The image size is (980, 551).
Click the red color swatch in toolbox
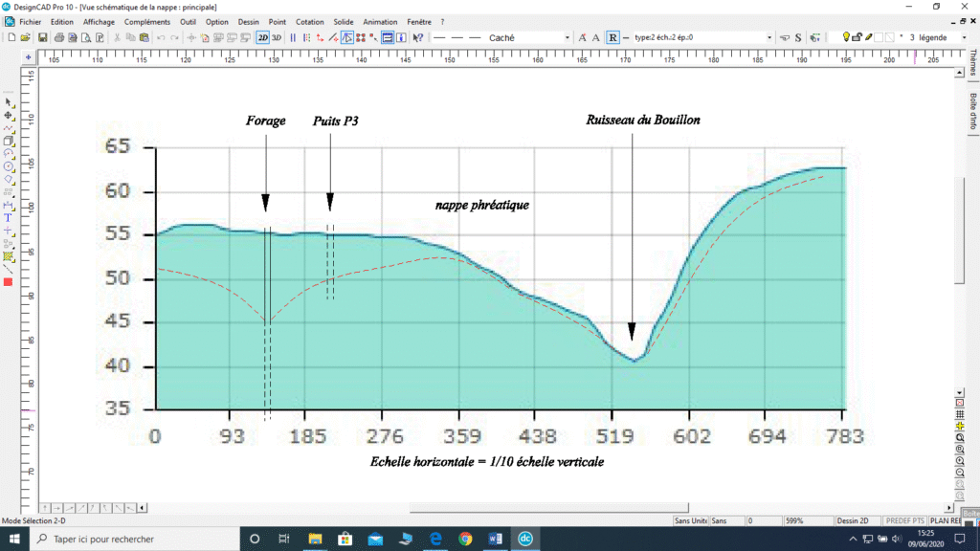pos(9,282)
